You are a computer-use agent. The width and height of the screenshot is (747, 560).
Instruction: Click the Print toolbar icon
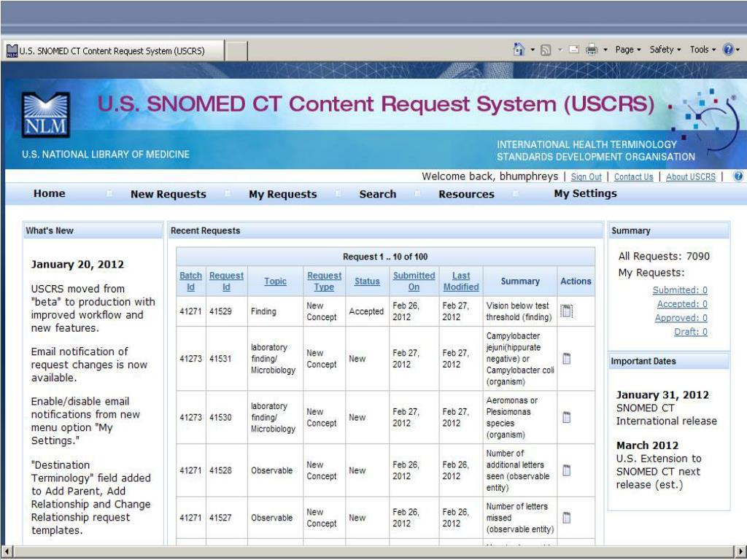[x=592, y=50]
